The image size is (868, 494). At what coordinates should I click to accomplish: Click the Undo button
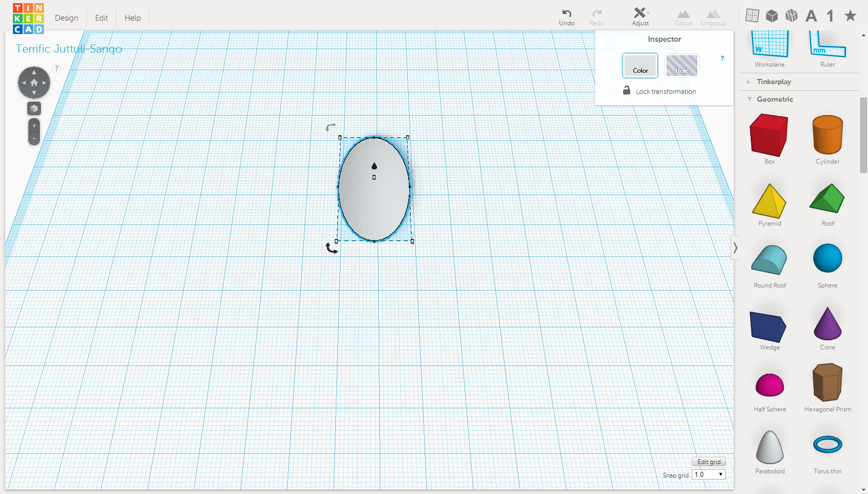(x=567, y=16)
